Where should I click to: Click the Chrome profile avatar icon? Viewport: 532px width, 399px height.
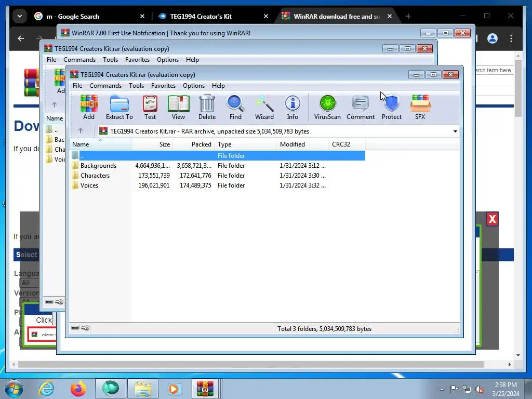(x=493, y=38)
